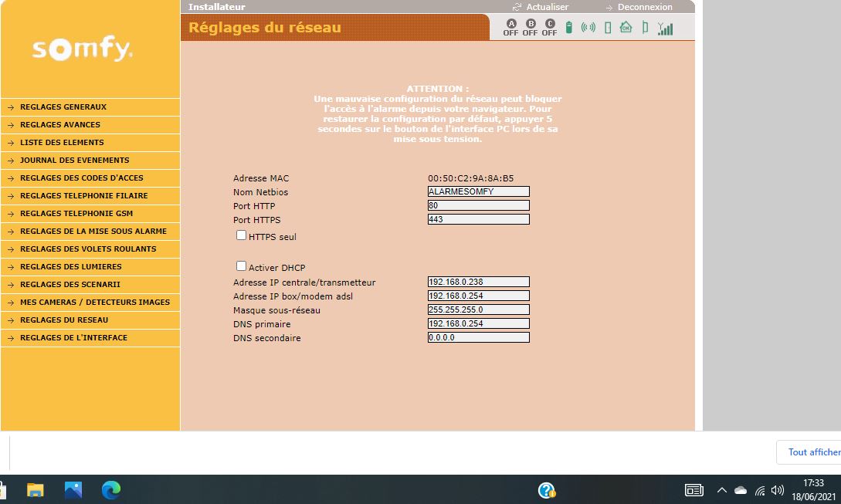Click the Nom Netbios text field
The width and height of the screenshot is (841, 504).
click(x=478, y=192)
